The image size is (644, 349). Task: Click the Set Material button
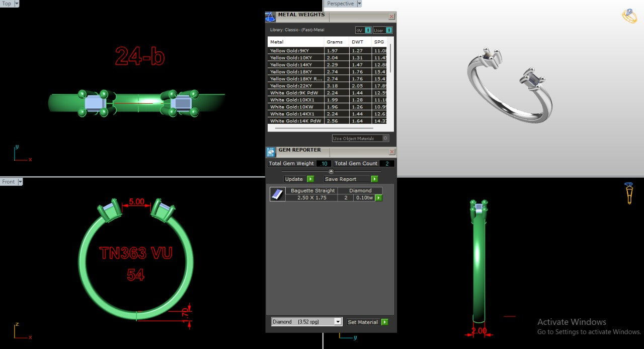[x=364, y=322]
